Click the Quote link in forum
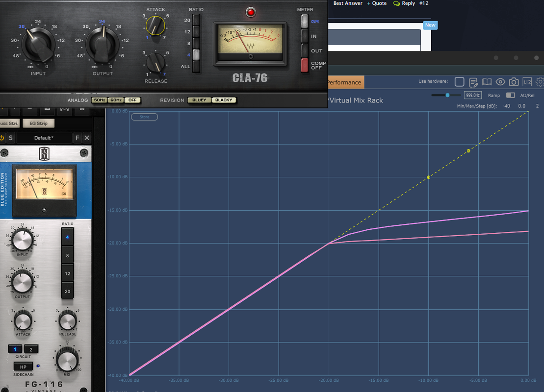 pos(377,3)
